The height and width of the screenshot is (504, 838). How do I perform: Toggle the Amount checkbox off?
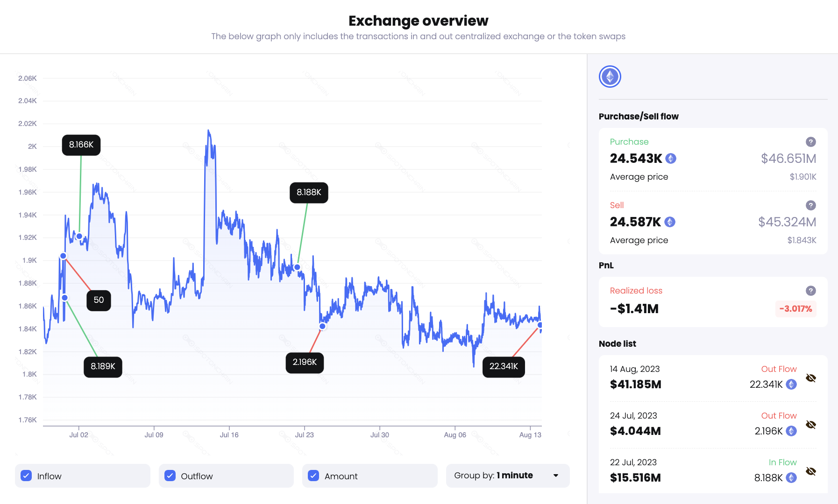pos(313,476)
